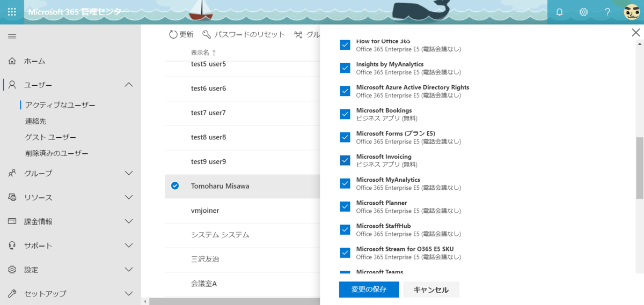Viewport: 644px width, 305px height.
Task: Open ゲスト ユーザー in navigation
Action: [50, 137]
